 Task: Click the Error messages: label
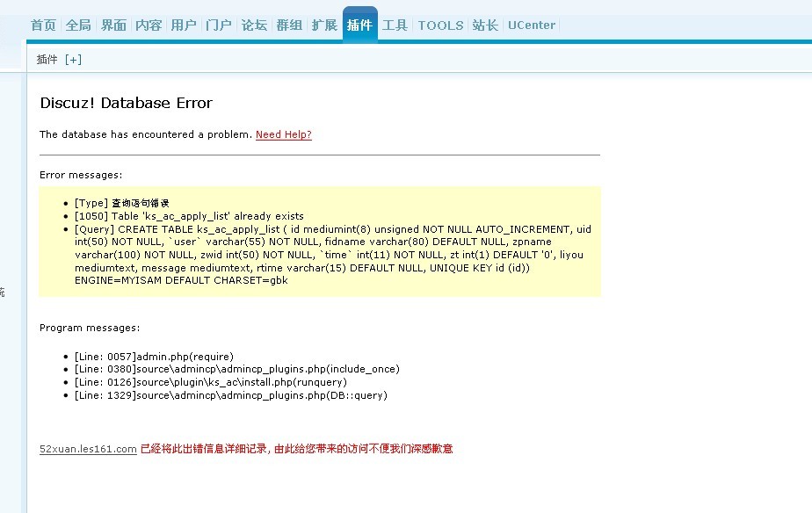pos(81,175)
